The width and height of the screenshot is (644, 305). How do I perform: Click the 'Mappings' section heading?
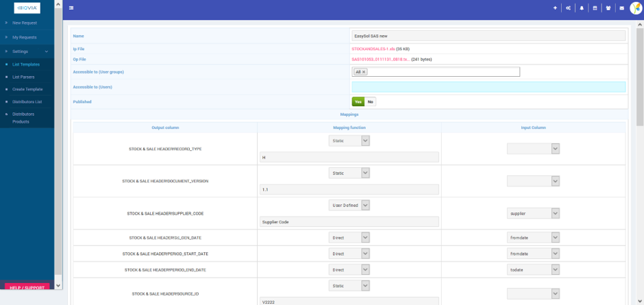(x=349, y=114)
